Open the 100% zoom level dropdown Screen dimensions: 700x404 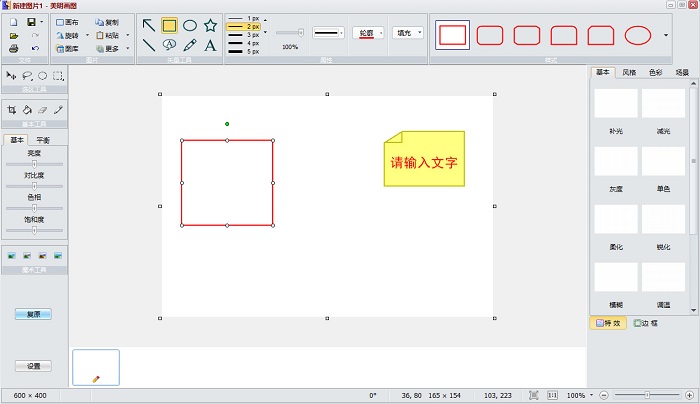tap(591, 395)
